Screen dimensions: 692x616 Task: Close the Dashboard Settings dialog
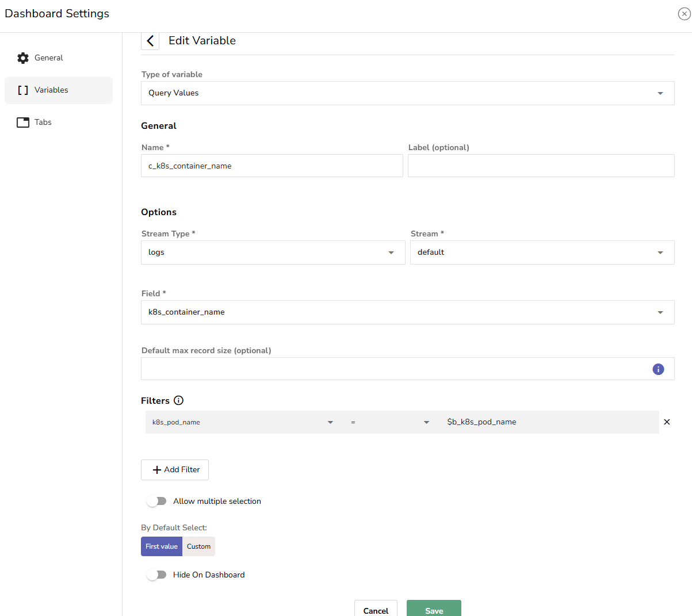pos(684,14)
